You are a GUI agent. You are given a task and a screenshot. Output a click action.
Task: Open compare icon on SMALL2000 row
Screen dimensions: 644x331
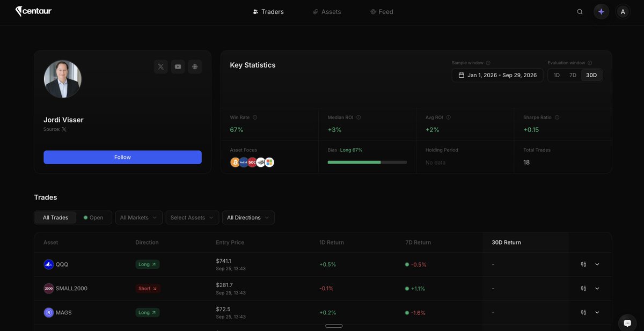point(583,289)
